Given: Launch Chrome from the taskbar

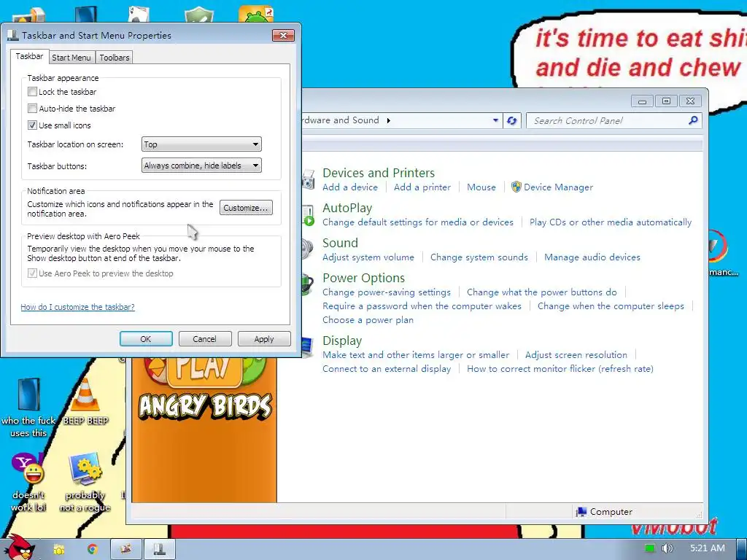Looking at the screenshot, I should click(x=93, y=549).
